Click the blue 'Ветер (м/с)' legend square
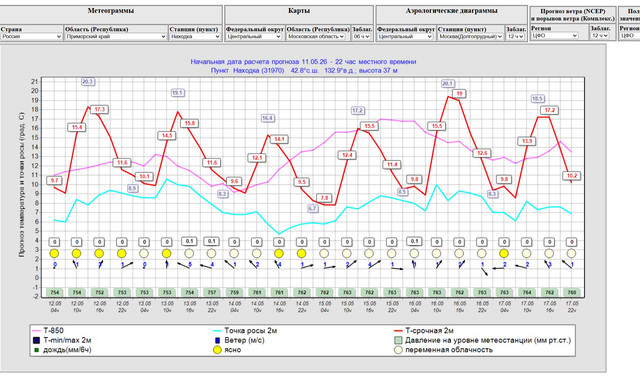 pos(217,340)
